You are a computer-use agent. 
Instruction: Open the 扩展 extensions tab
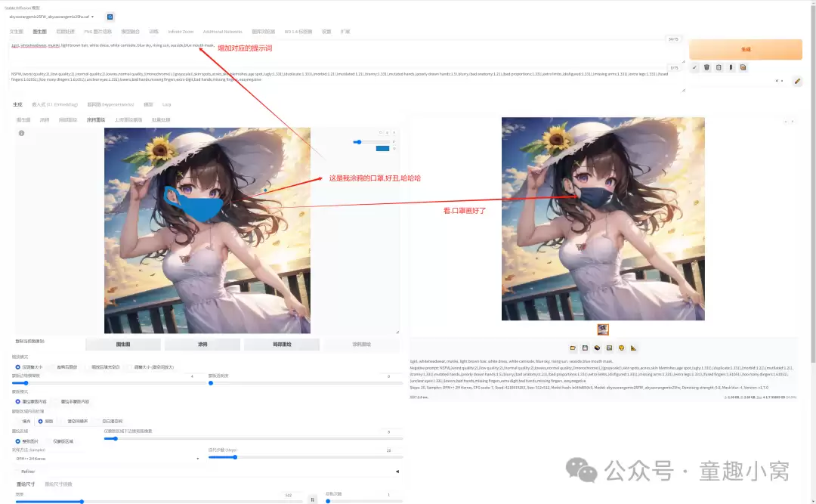click(345, 32)
